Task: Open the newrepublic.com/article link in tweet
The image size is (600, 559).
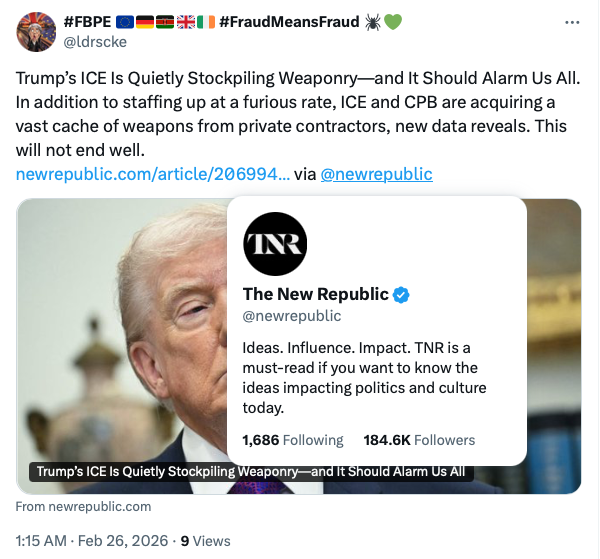Action: coord(153,173)
